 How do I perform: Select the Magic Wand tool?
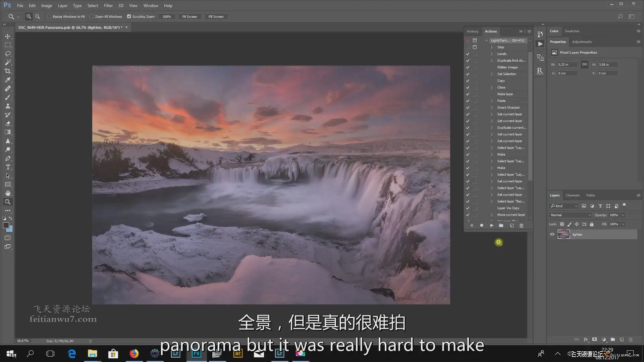(x=8, y=62)
